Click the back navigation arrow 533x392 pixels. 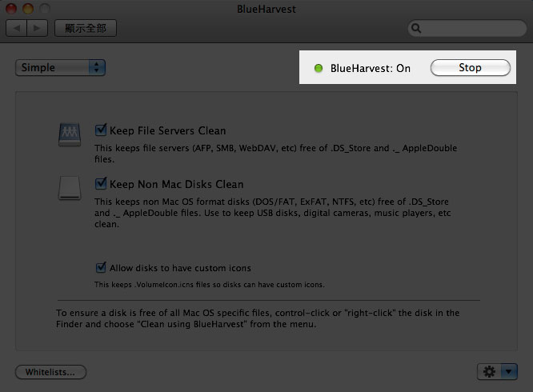(x=16, y=28)
